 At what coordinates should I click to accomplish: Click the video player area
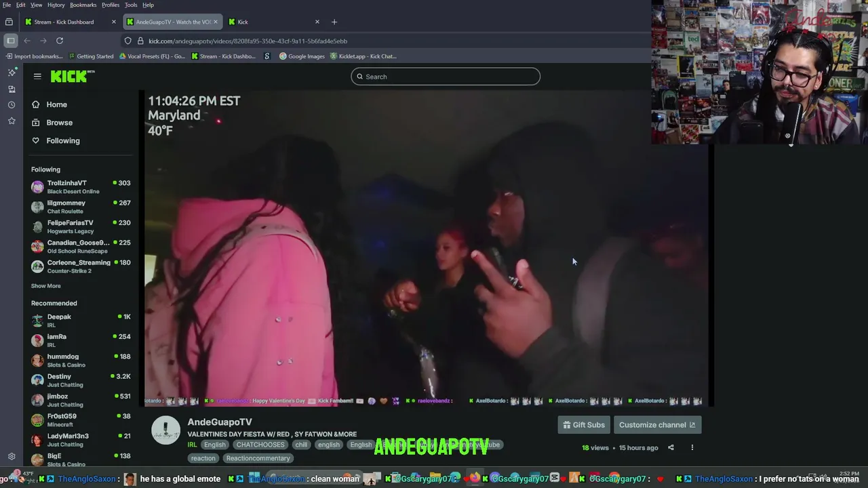tap(427, 248)
